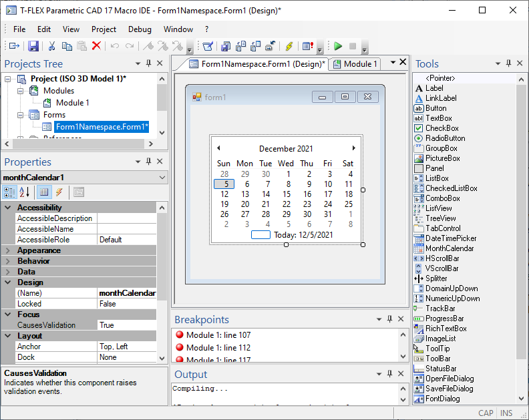Collapse the Project (ISO 3D Model 1) node
The width and height of the screenshot is (529, 420).
tap(7, 79)
